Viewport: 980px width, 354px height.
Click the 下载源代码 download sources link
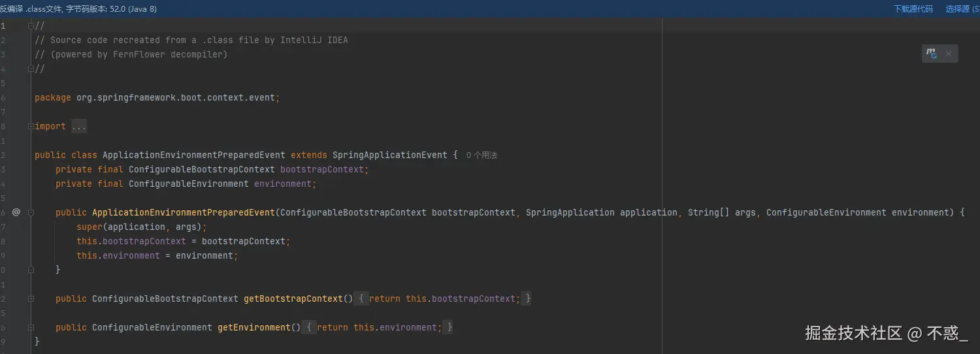click(x=913, y=9)
